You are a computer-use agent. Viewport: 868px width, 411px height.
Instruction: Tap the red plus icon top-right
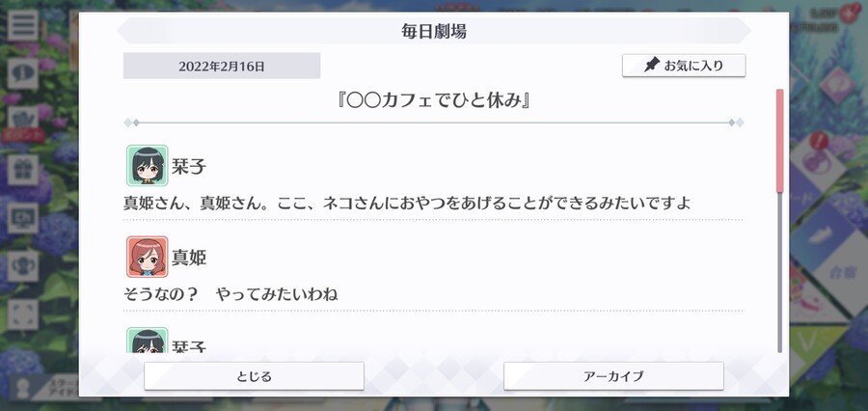tap(848, 14)
